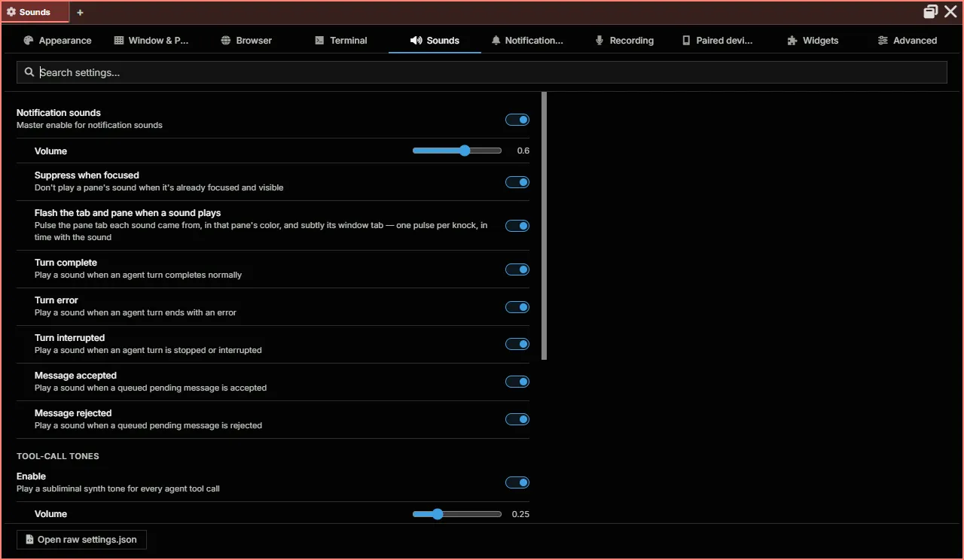
Task: Disable Suppress when focused
Action: [517, 182]
